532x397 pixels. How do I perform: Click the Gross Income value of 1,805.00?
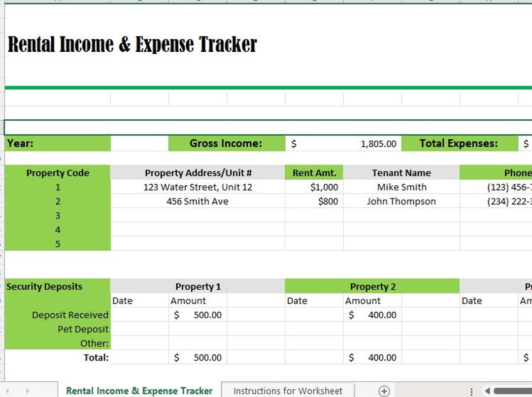click(x=355, y=143)
